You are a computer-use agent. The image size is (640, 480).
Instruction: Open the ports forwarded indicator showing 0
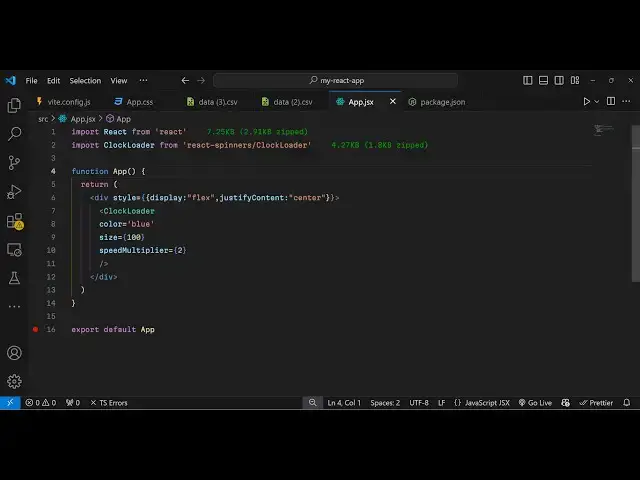(73, 403)
